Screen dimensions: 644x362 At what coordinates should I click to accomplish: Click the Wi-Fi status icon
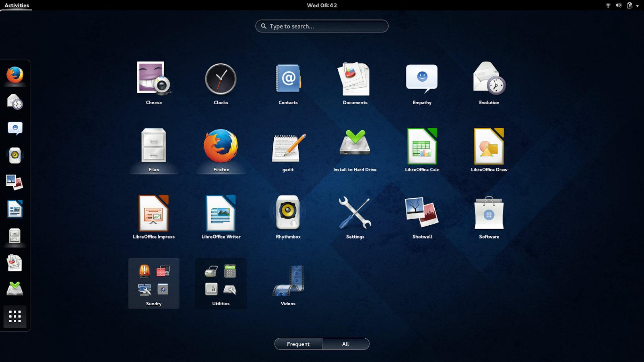(x=608, y=5)
